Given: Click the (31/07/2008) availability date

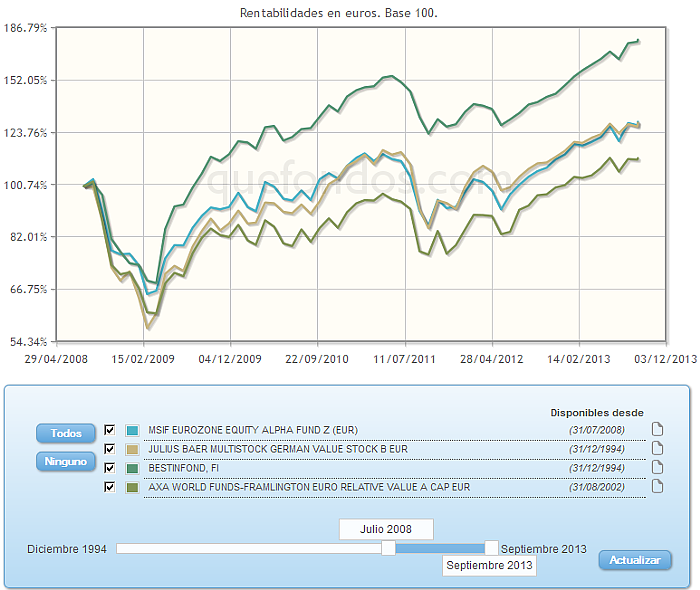Looking at the screenshot, I should 596,430.
